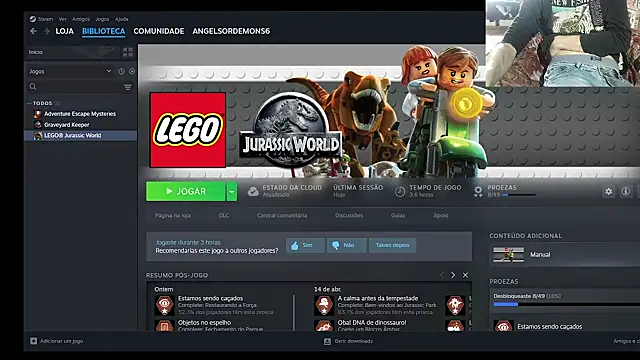Expand the Jogos filter dropdown

[x=70, y=71]
